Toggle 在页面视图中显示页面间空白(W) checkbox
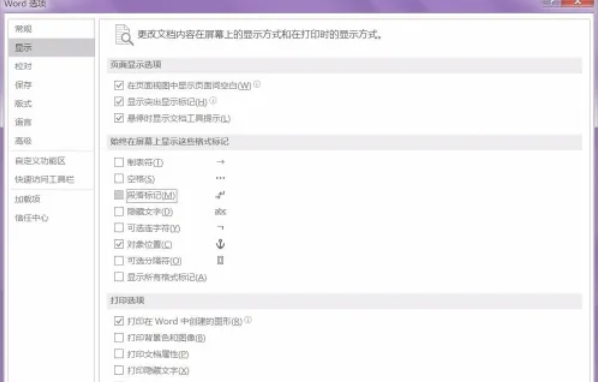Viewport: 598px width, 382px height. pyautogui.click(x=119, y=85)
